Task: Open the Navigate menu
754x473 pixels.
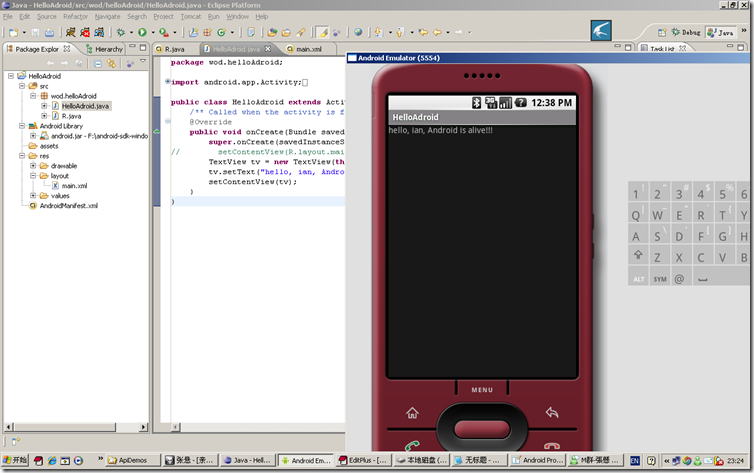Action: point(107,16)
